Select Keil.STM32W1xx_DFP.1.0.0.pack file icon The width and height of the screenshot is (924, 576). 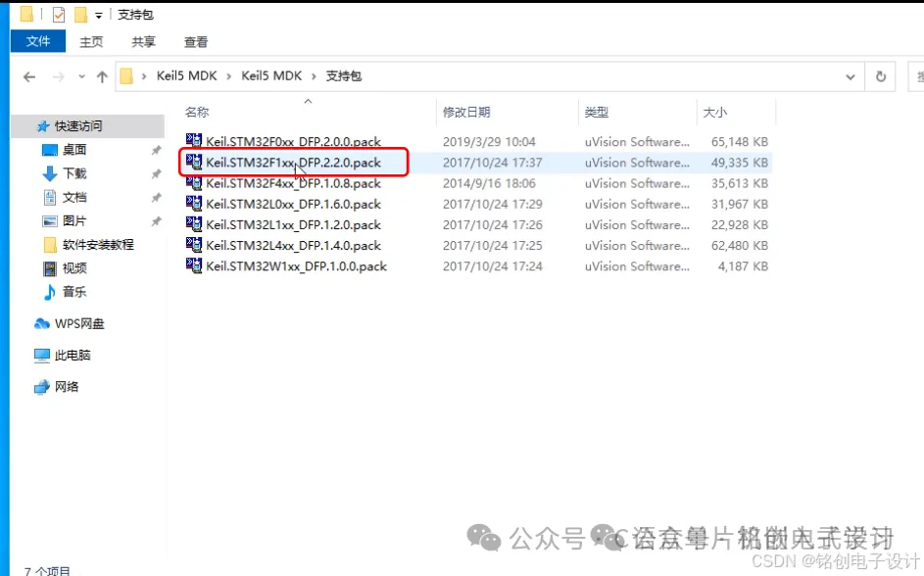[193, 265]
